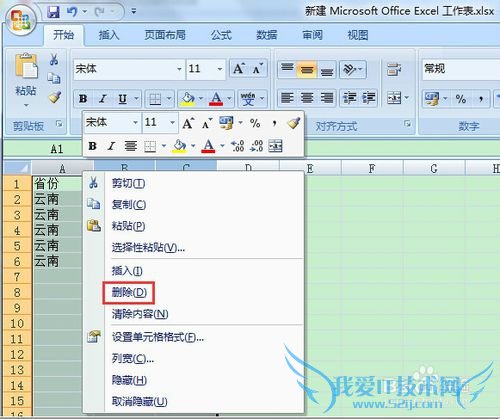Activate the ribbon Format Painter brush
The height and width of the screenshot is (419, 500).
(55, 97)
